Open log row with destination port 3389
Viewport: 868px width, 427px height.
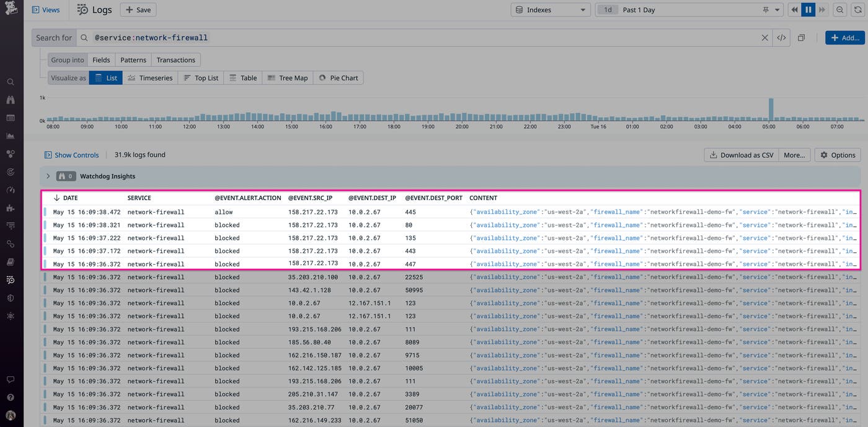[450, 394]
